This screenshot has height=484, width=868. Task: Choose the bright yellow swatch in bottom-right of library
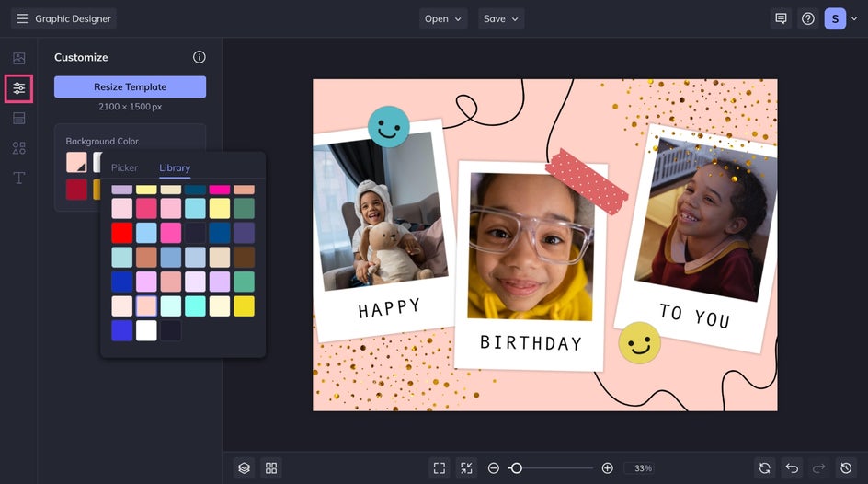tap(244, 306)
